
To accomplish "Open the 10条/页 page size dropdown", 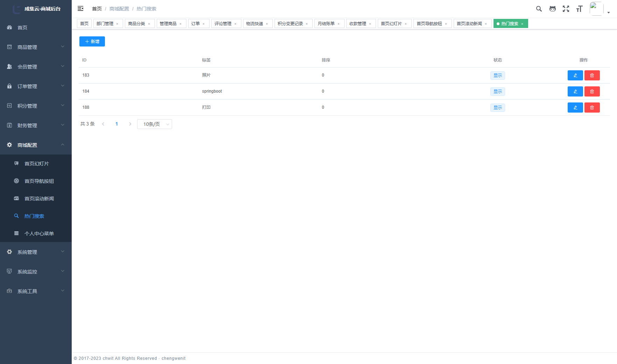I will pyautogui.click(x=155, y=124).
